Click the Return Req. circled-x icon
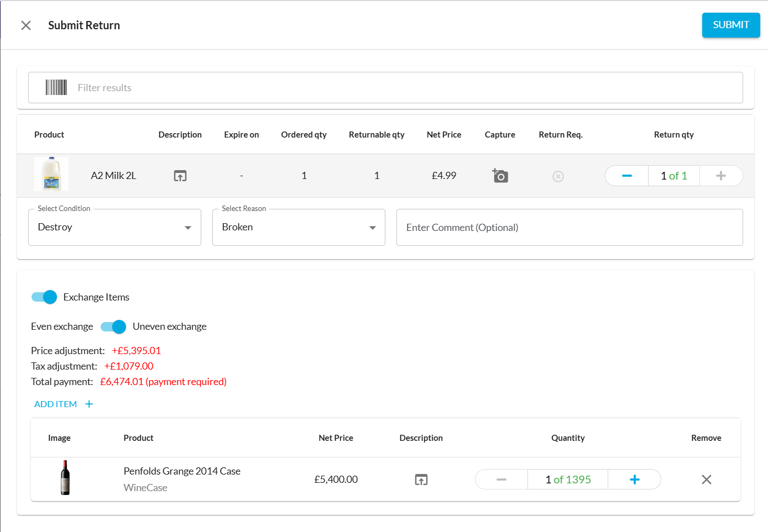 (558, 176)
